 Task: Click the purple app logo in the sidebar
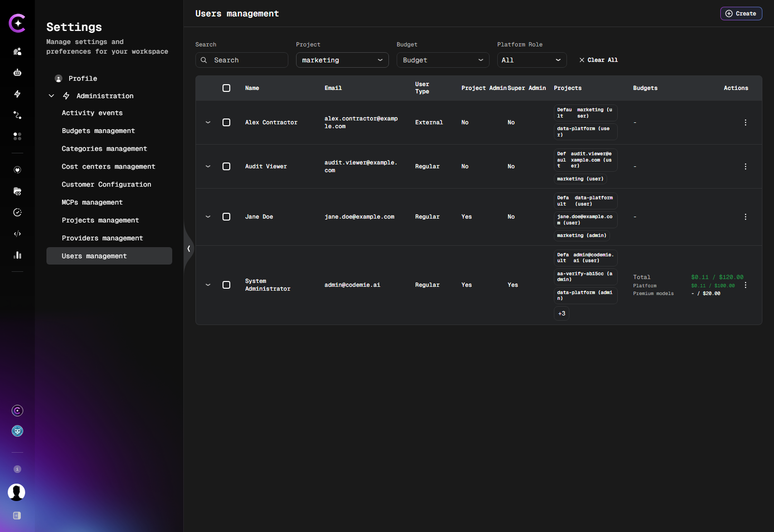(17, 23)
